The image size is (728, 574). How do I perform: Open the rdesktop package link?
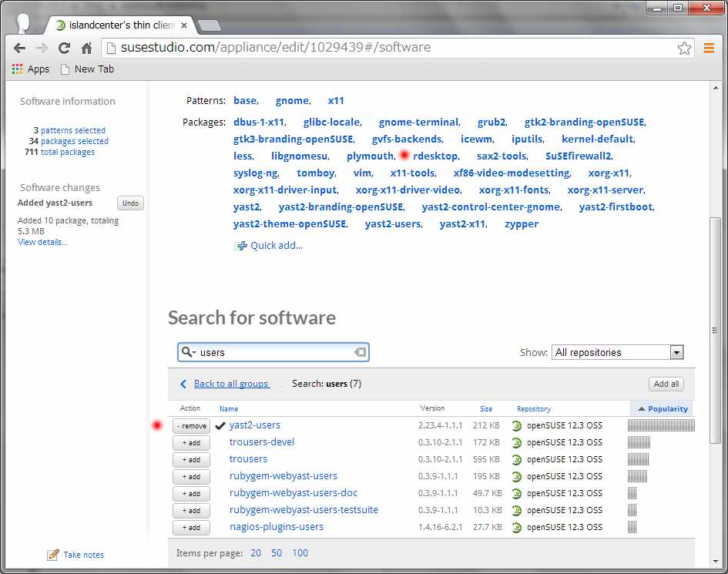point(435,156)
